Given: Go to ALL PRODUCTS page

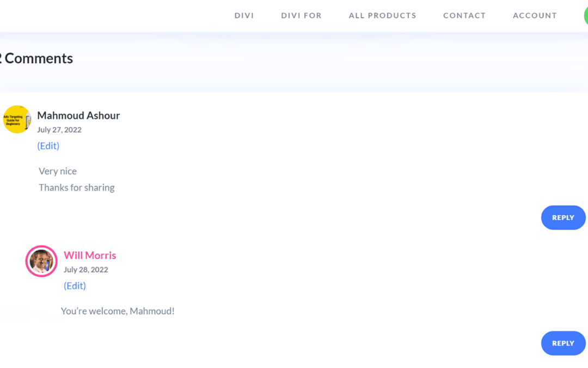Looking at the screenshot, I should click(382, 16).
